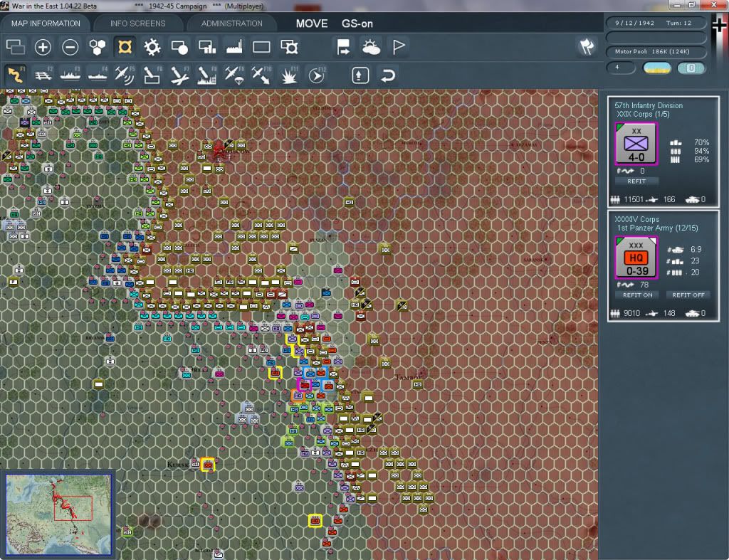This screenshot has width=729, height=560.
Task: Click the flag with arrow icon
Action: click(x=343, y=47)
